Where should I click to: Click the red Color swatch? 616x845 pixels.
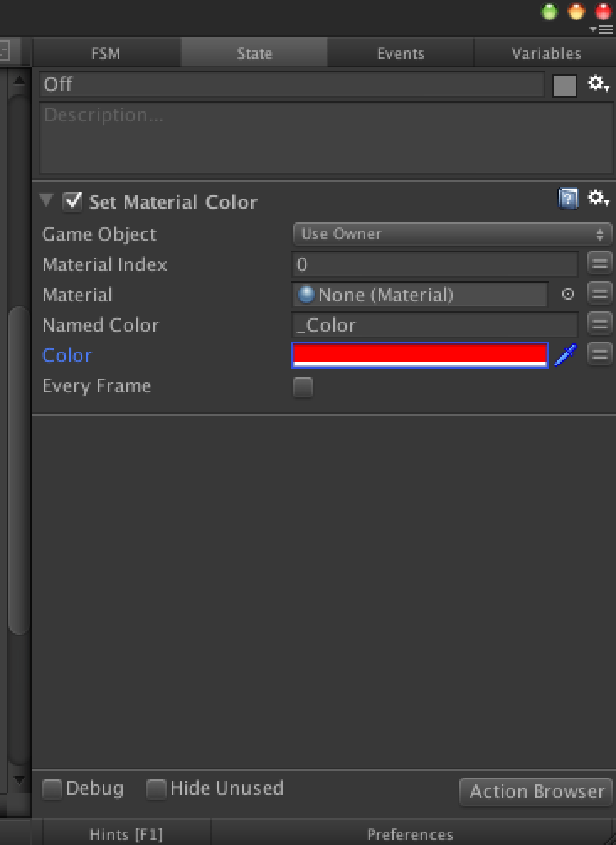pos(420,355)
